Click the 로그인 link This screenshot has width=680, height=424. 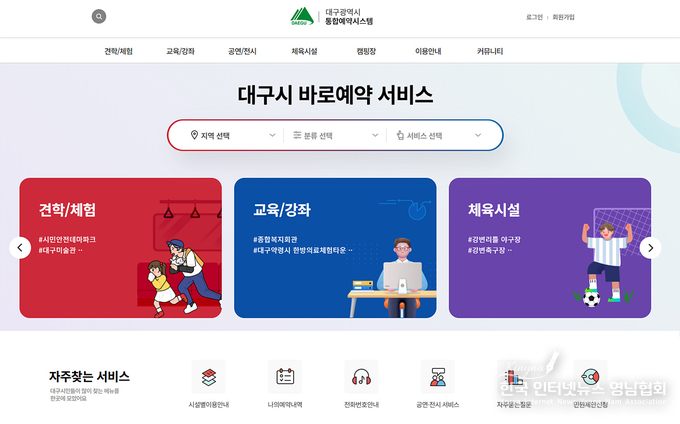click(x=534, y=17)
